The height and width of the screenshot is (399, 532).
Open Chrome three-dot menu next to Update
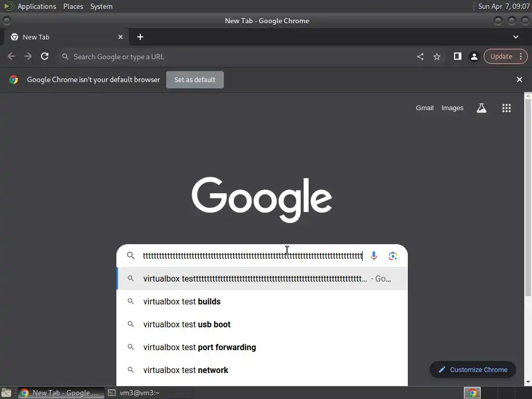[x=521, y=56]
